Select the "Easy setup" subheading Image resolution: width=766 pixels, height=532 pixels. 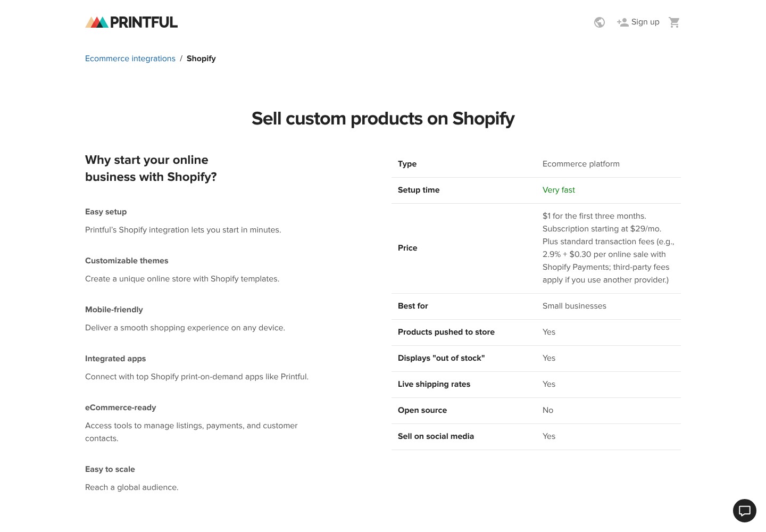(106, 212)
